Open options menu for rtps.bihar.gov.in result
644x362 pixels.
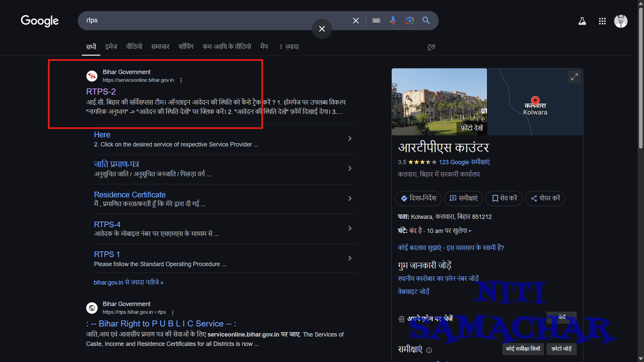click(173, 312)
